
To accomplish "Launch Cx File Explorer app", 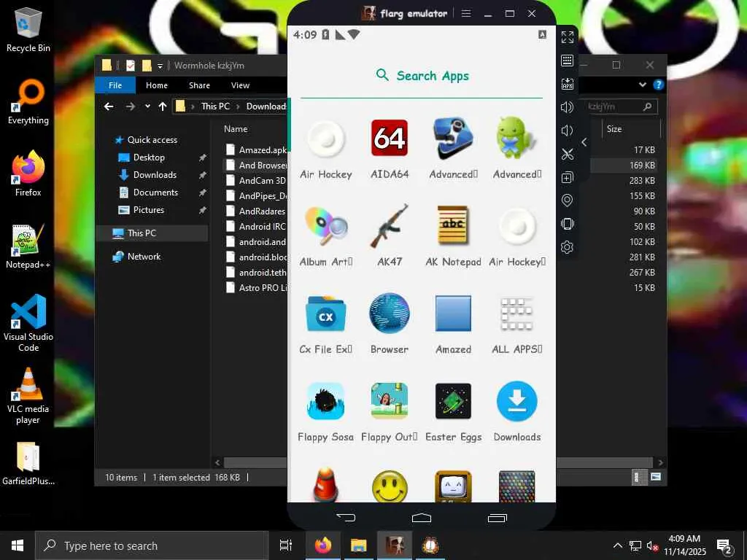I will (326, 314).
